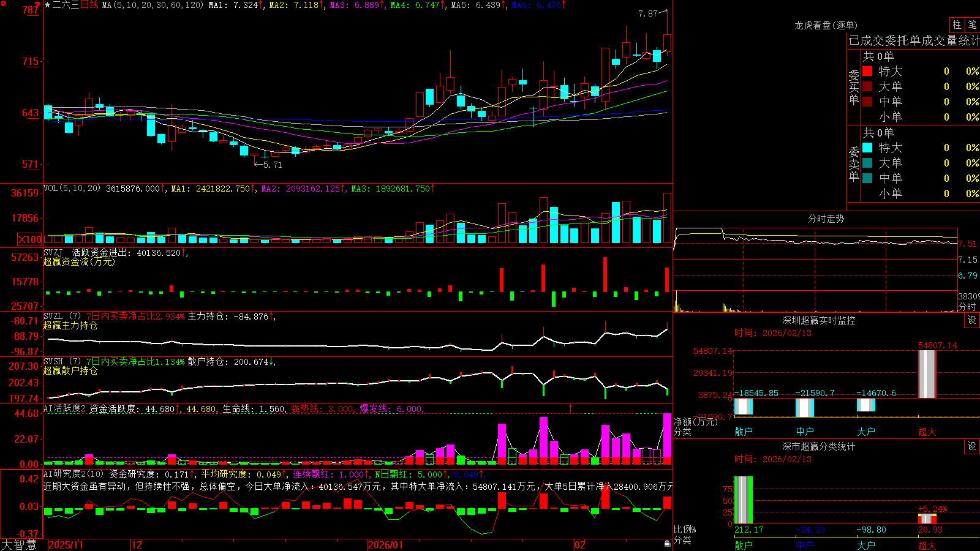Click the 7.87 high price annotation
Viewport: 980px width, 551px height.
(x=647, y=13)
